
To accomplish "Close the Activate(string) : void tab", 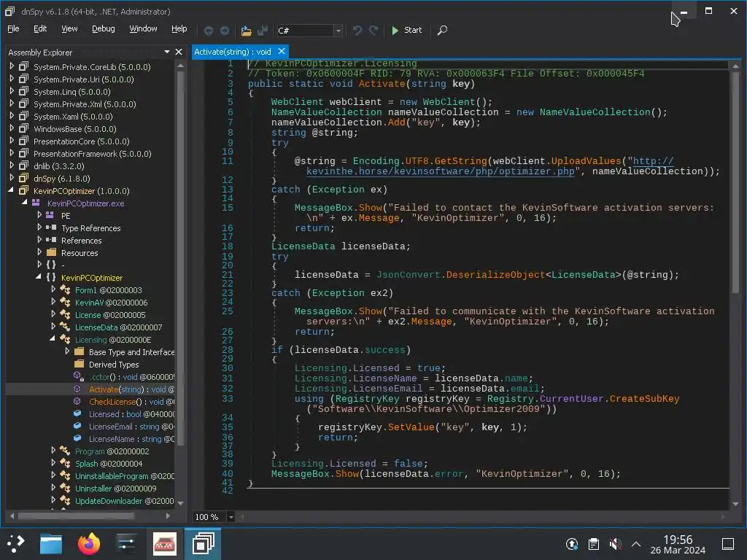I will tap(282, 51).
